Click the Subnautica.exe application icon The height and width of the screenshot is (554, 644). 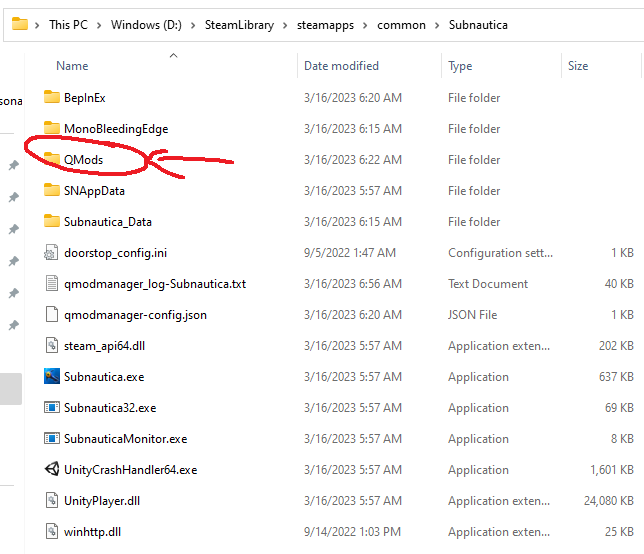coord(52,377)
